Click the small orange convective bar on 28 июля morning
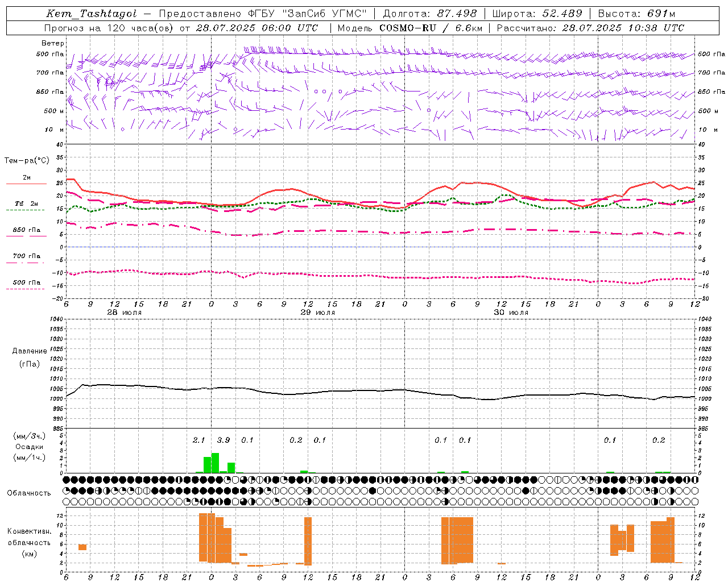This screenshot has height=582, width=728. [x=82, y=547]
